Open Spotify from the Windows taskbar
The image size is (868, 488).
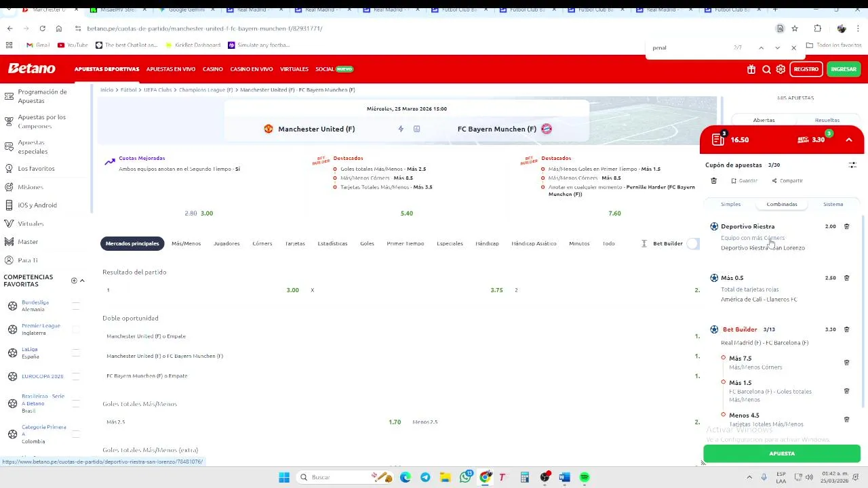pos(585,477)
